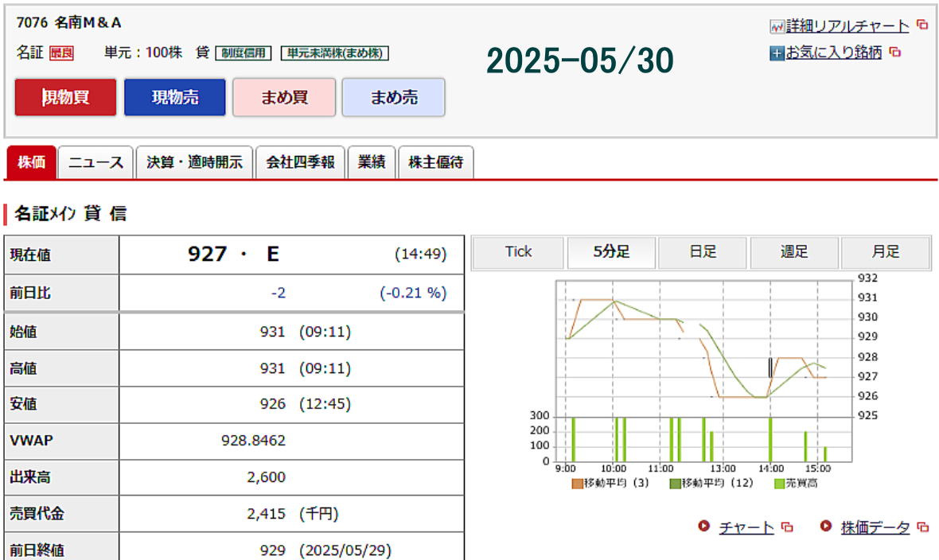The height and width of the screenshot is (560, 939).
Task: Click 移動平均 (3) orange legend swatch
Action: point(577,484)
